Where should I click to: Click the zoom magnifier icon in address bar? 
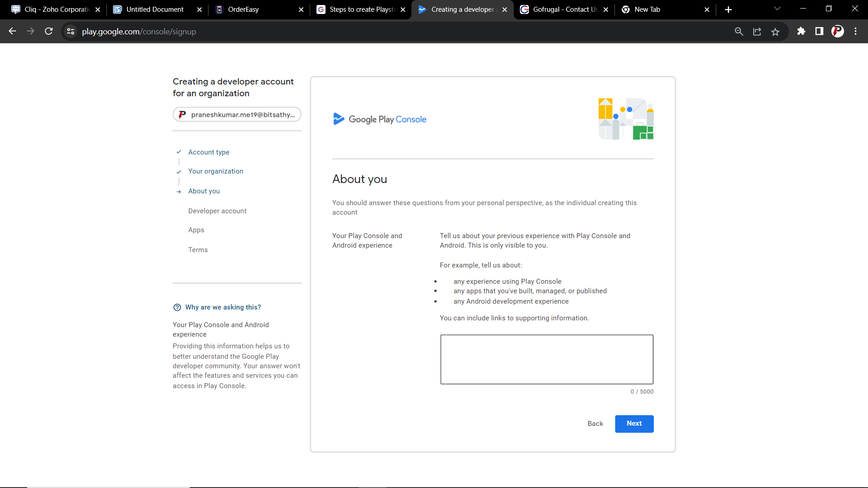tap(739, 32)
